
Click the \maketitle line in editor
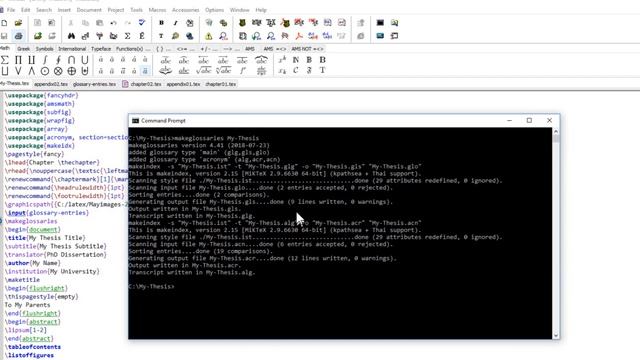pyautogui.click(x=22, y=280)
